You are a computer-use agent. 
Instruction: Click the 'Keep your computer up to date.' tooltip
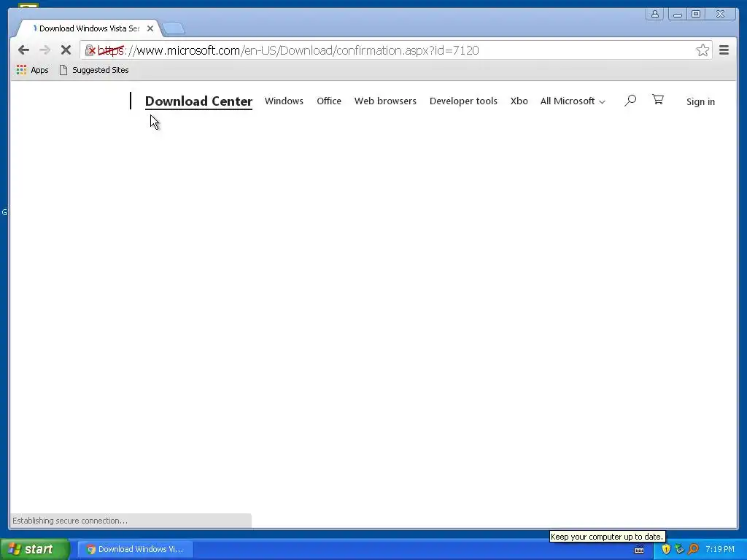(x=607, y=537)
